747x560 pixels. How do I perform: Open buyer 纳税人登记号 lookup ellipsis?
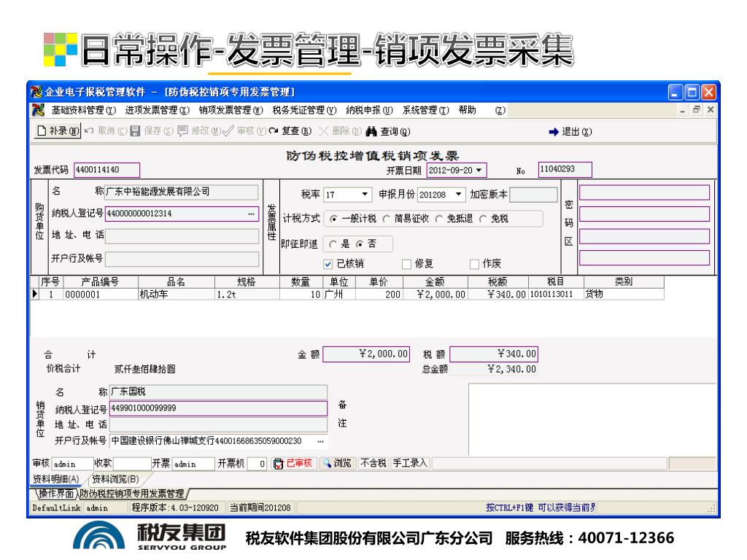pyautogui.click(x=251, y=214)
